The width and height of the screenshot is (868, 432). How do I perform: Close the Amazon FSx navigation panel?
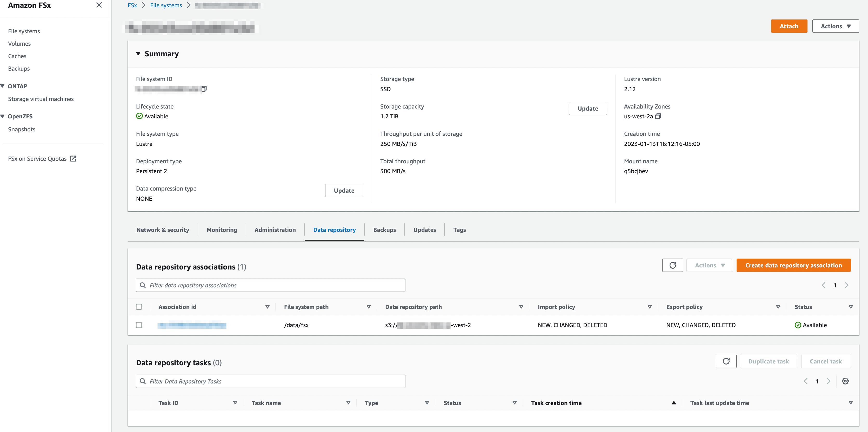click(99, 5)
